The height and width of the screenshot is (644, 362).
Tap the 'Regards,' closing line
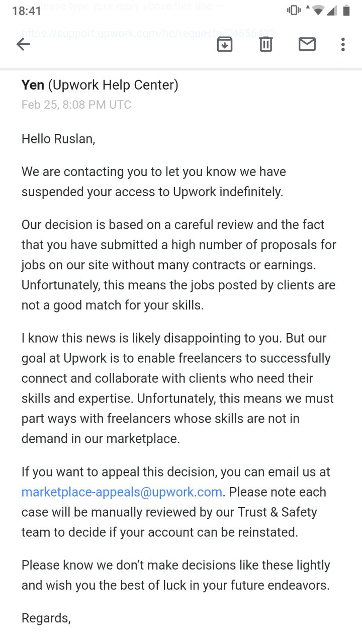pos(46,618)
